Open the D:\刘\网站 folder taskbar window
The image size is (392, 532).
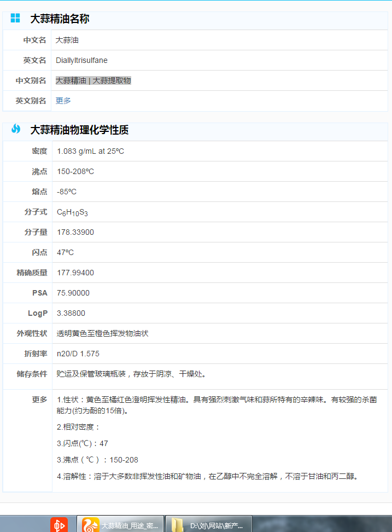(x=209, y=524)
